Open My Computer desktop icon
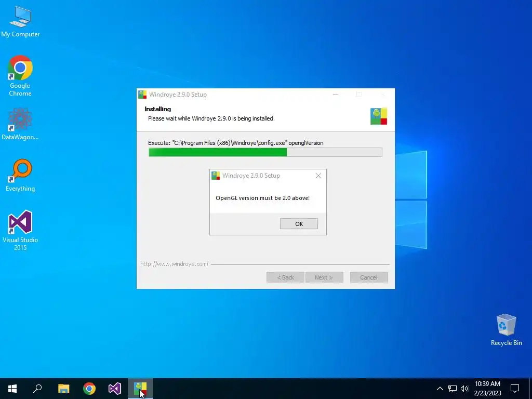The height and width of the screenshot is (399, 532). coord(20,21)
